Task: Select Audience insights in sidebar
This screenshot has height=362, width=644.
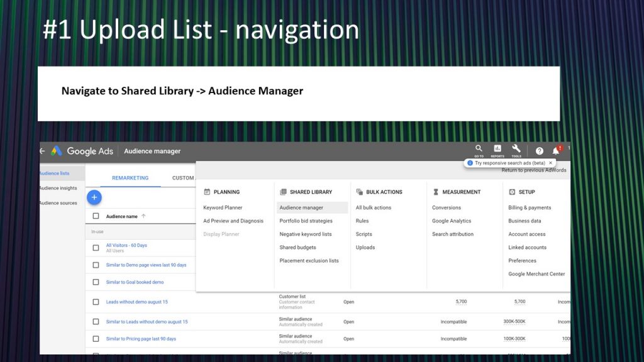Action: tap(58, 188)
